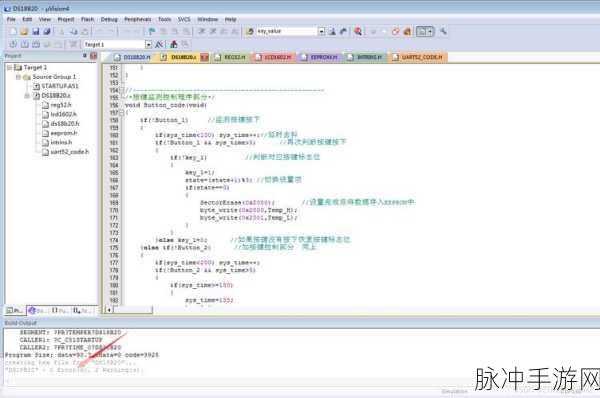Collapse code fold at line 154
This screenshot has height=398, width=600.
pos(122,90)
